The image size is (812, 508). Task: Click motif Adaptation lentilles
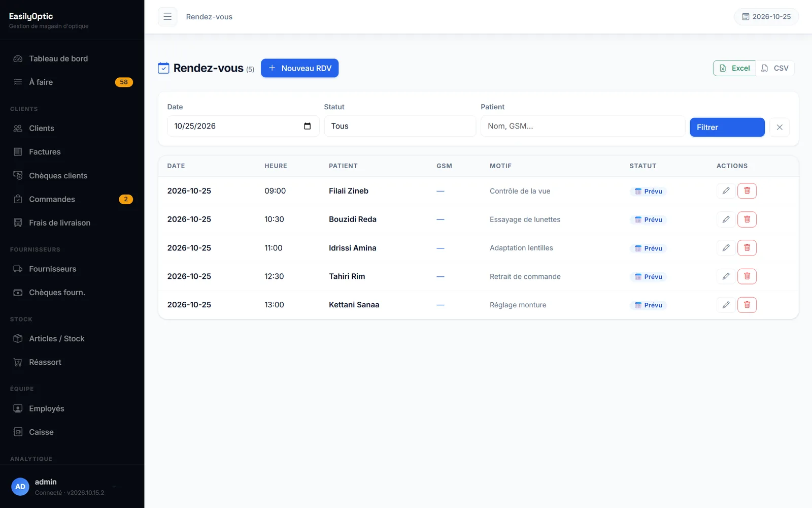coord(521,248)
